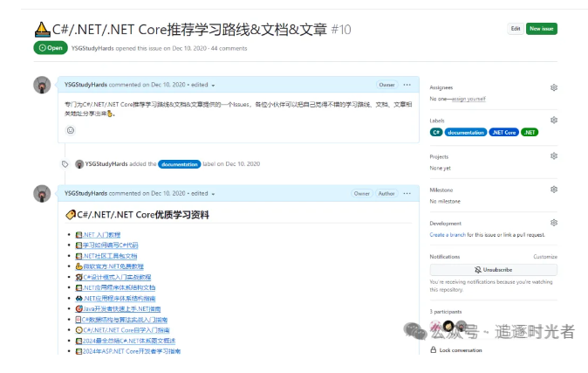Screen dimensions: 588x373
Task: Click the Open status badge
Action: coord(51,48)
